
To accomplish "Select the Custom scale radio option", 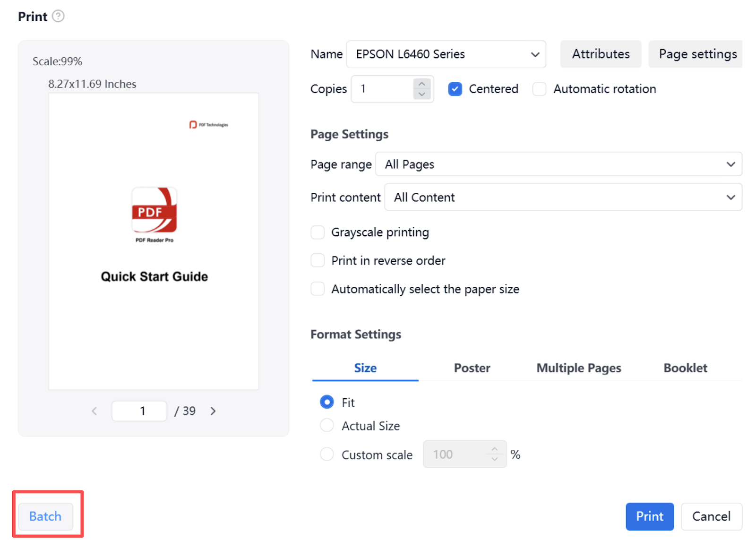I will [x=327, y=454].
